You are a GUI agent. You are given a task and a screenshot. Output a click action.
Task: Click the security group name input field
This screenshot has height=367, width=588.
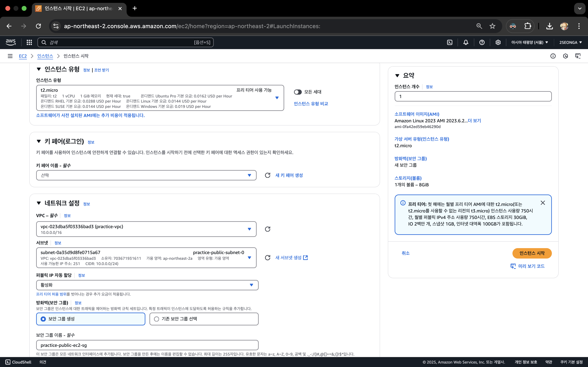point(147,345)
